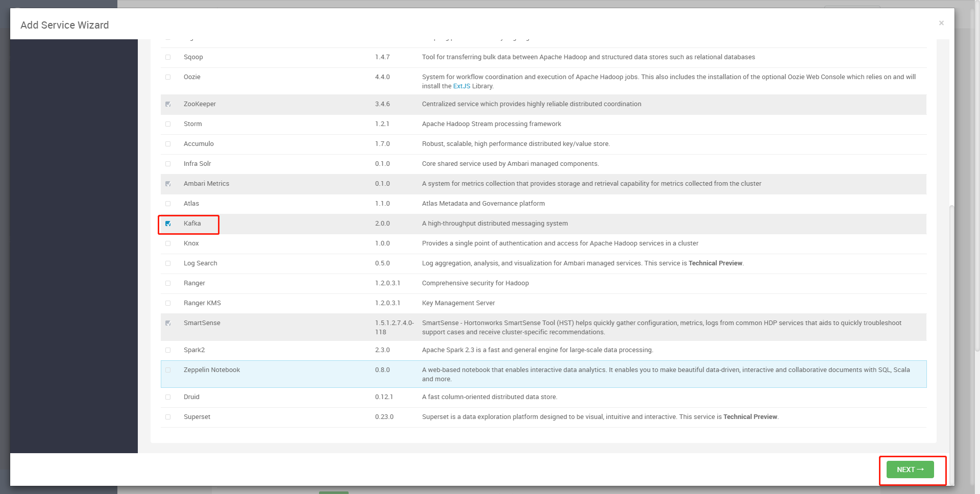Click the ZooKeeper service name
Image resolution: width=980 pixels, height=494 pixels.
click(x=200, y=104)
